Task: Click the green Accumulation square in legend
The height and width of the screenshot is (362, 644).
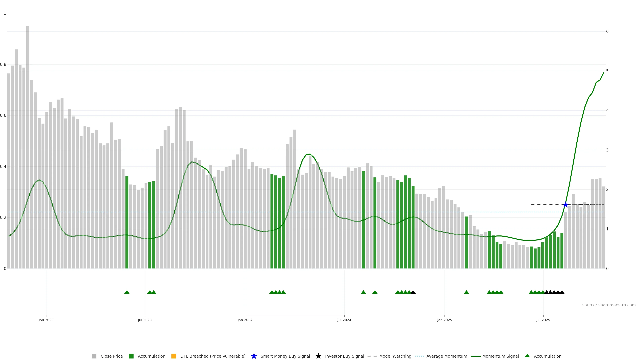Action: click(x=131, y=356)
